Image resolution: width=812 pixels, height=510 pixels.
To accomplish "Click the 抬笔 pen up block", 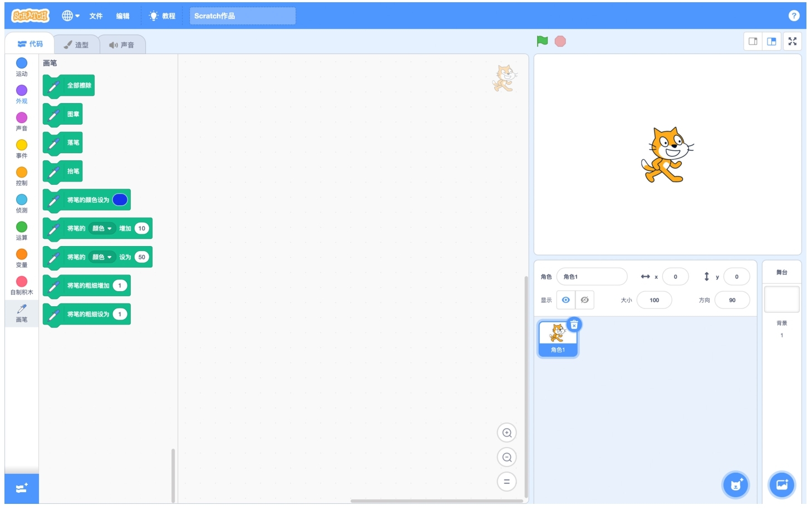I will coord(62,171).
